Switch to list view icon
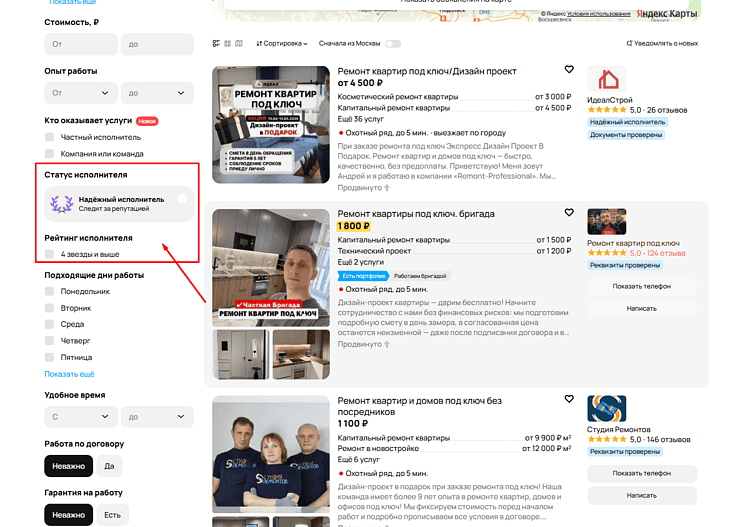 tap(216, 44)
